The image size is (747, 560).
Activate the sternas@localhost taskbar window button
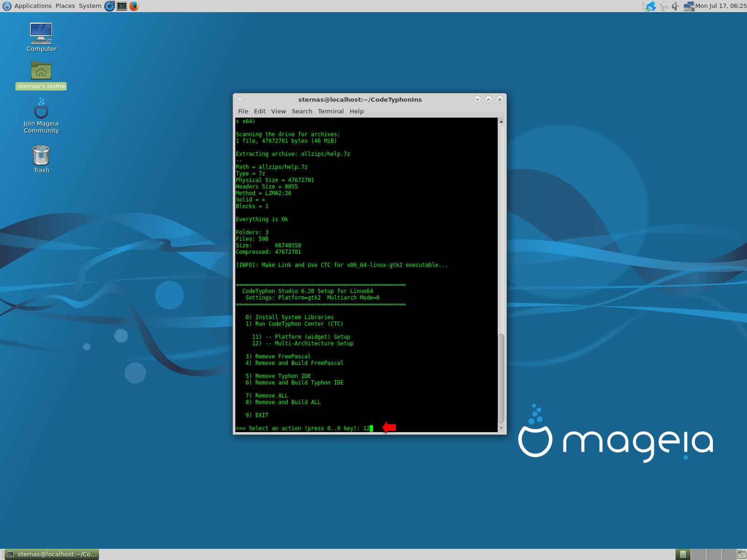[52, 554]
